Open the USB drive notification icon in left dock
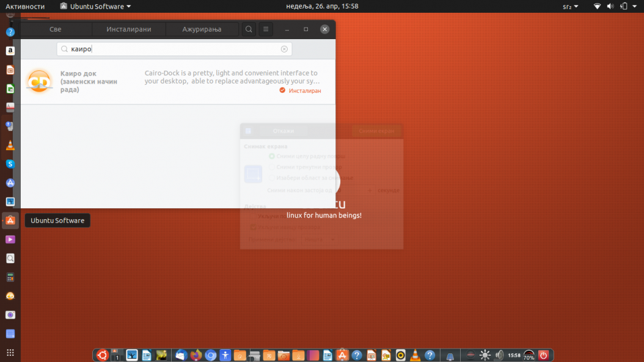Viewport: 644px width, 362px height. pos(10,126)
